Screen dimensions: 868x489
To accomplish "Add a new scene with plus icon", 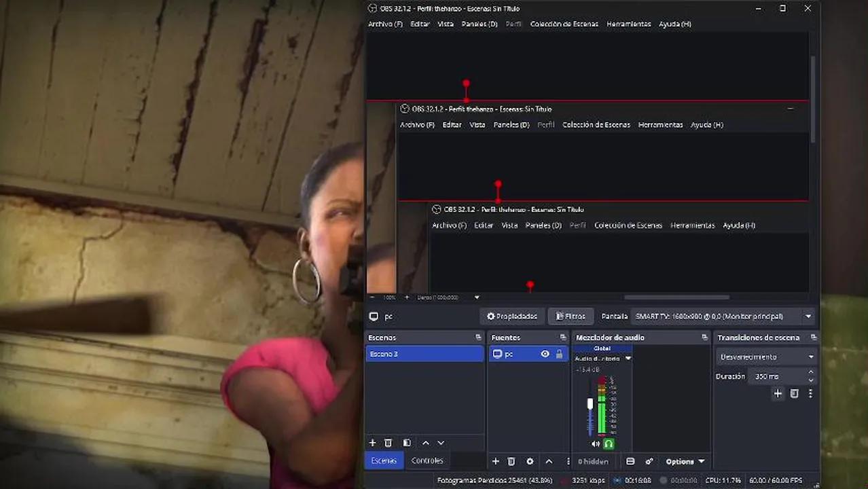I will click(372, 443).
